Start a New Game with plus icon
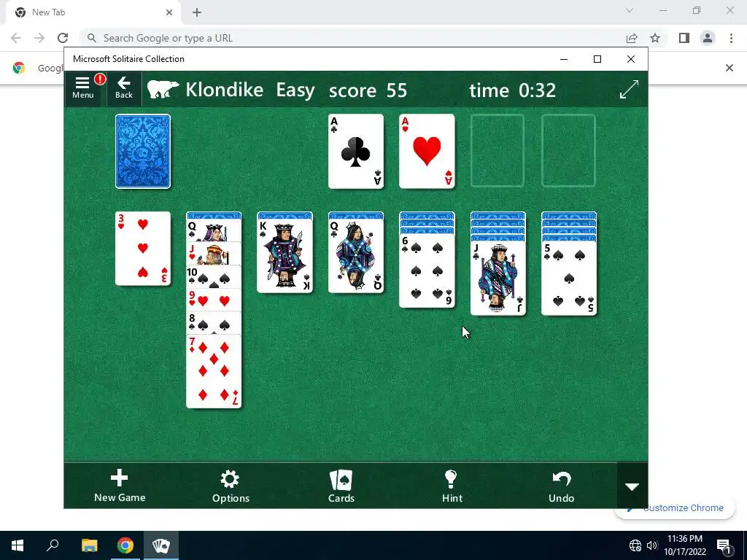Viewport: 747px width, 560px height. click(120, 486)
